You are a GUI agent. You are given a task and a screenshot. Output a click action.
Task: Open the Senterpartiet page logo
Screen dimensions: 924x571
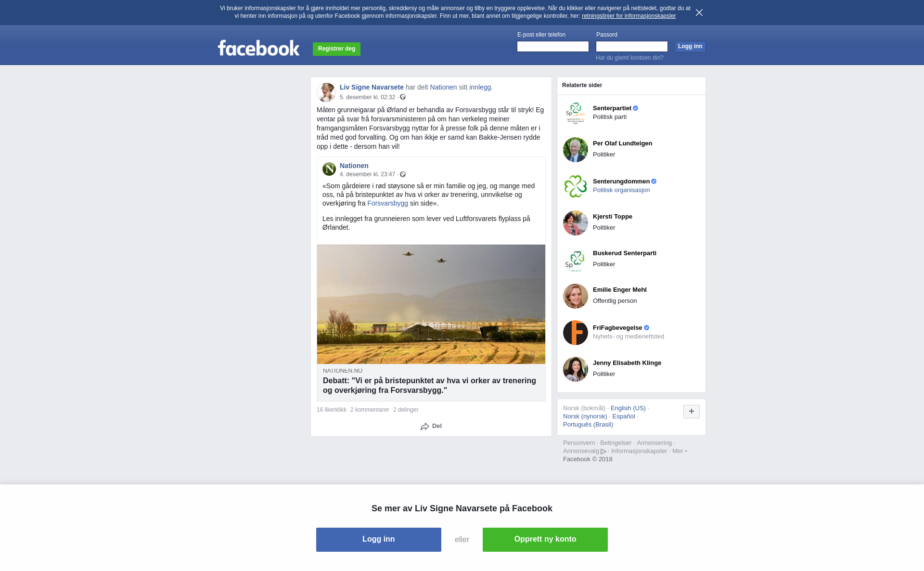pos(576,113)
